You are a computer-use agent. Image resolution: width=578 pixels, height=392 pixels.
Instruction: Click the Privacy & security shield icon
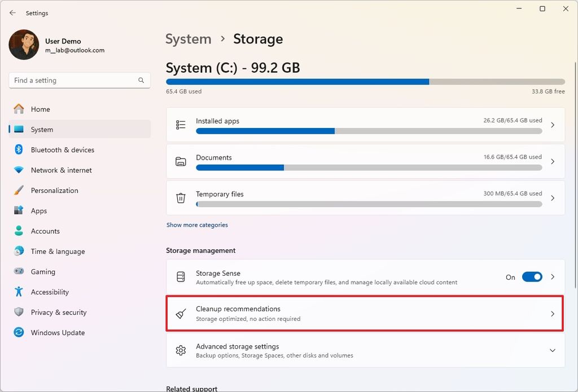(19, 312)
